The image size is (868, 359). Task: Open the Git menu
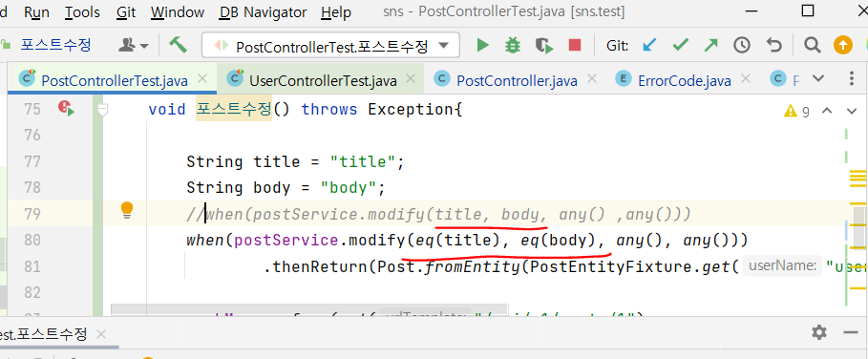(126, 11)
